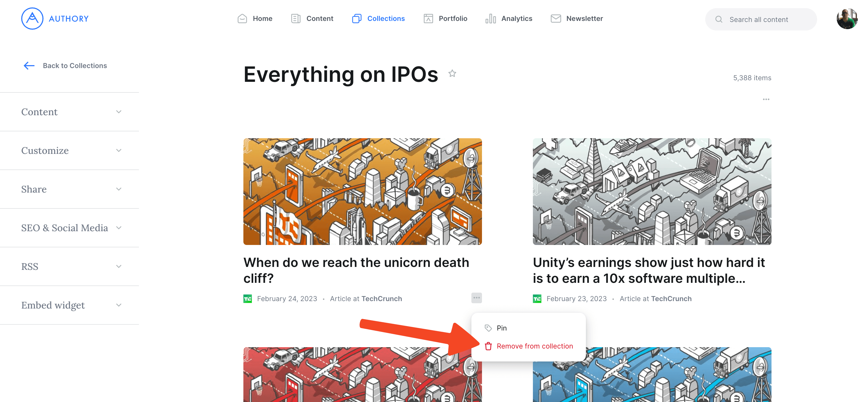
Task: Click the Content document icon
Action: (x=296, y=19)
